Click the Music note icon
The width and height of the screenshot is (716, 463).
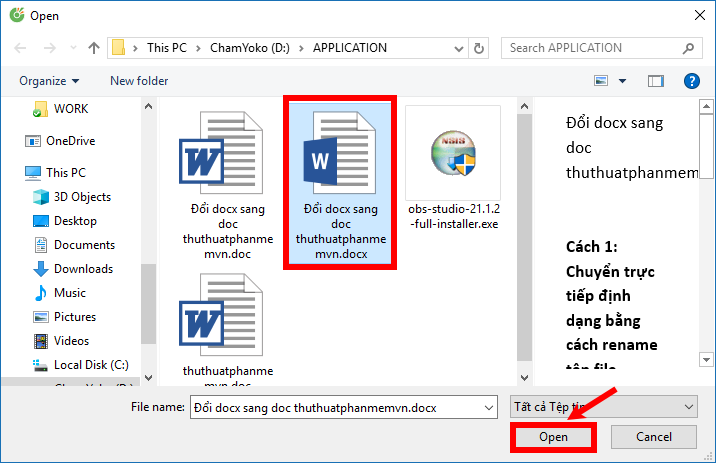tap(40, 293)
